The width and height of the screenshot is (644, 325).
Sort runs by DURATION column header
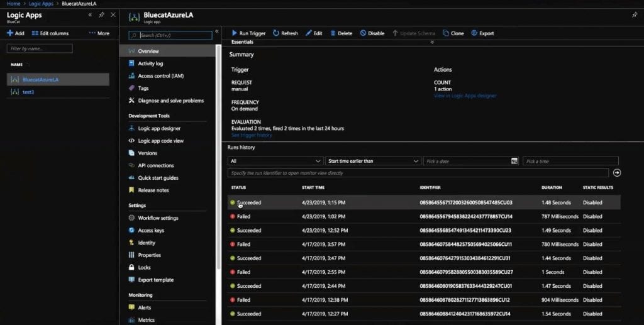click(x=552, y=187)
